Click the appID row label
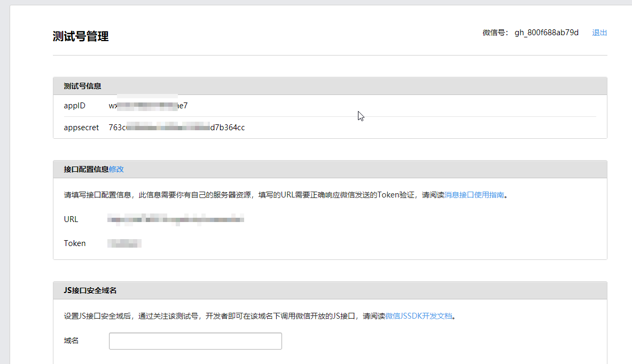Image resolution: width=632 pixels, height=364 pixels. tap(74, 105)
